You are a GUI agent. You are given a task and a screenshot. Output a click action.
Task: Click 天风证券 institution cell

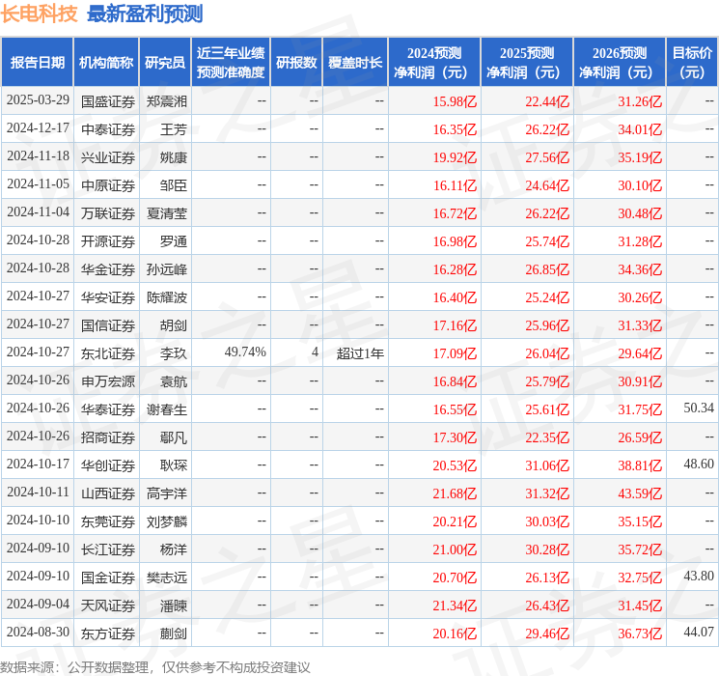click(x=108, y=606)
